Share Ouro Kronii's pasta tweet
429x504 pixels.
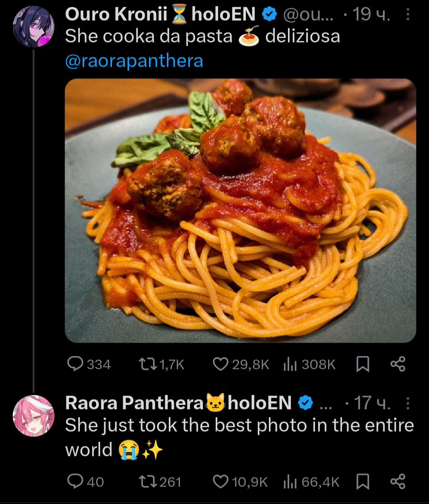point(398,364)
